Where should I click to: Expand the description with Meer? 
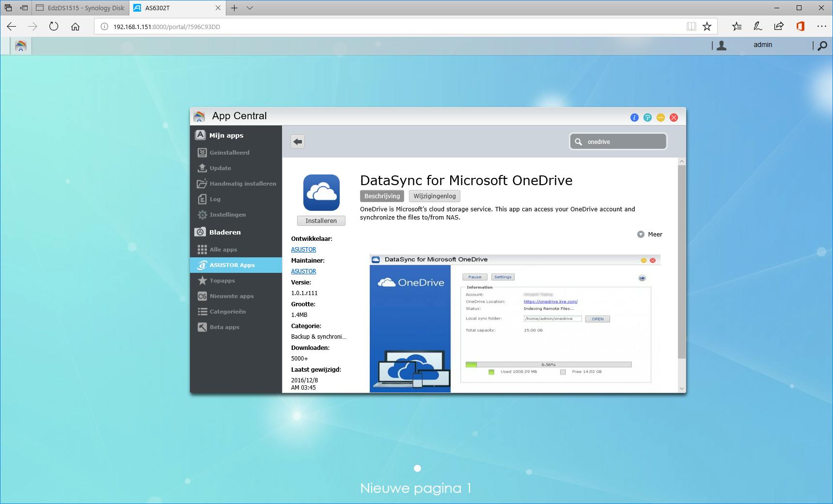point(650,234)
